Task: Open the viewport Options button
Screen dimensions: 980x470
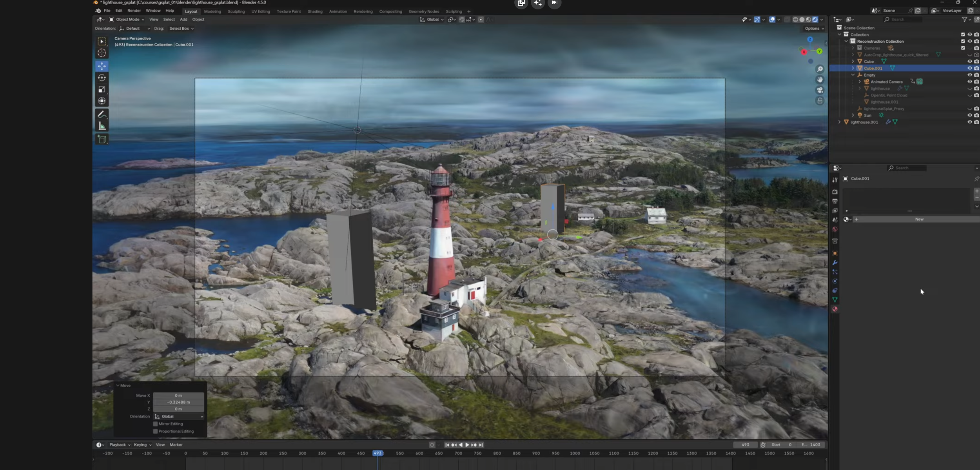Action: click(814, 29)
